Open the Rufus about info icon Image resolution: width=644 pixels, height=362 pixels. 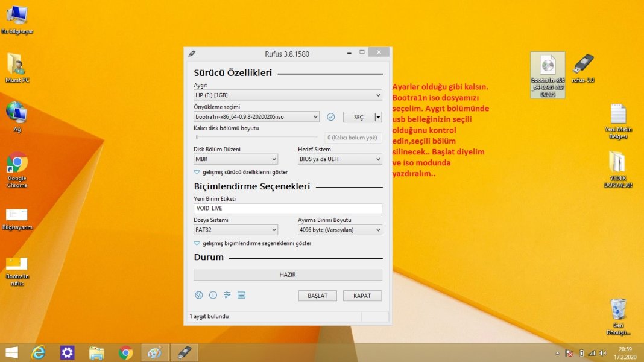point(213,295)
